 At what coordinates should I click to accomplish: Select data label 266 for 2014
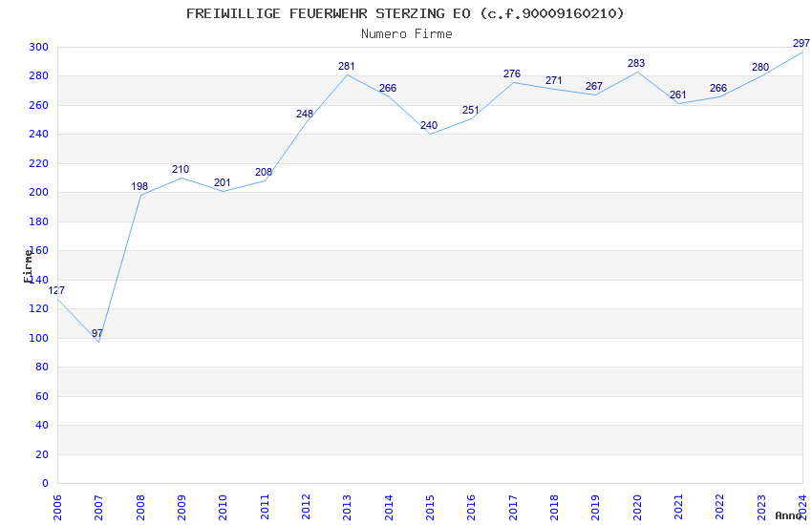click(x=388, y=88)
